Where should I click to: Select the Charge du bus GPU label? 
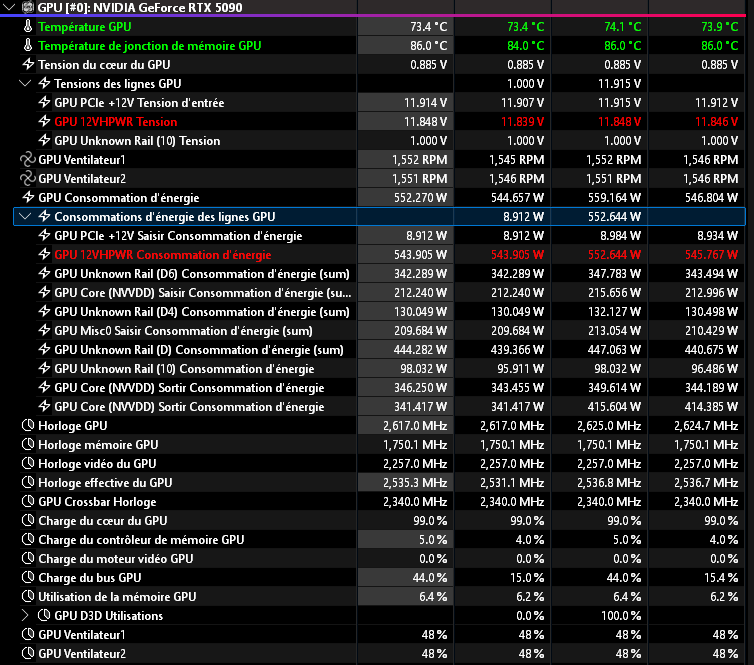click(x=89, y=578)
